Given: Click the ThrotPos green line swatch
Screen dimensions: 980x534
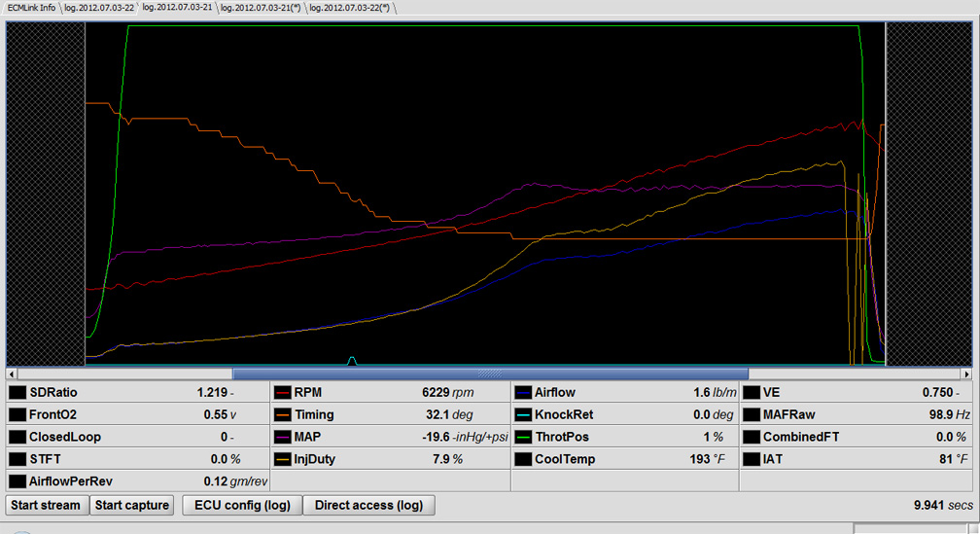Looking at the screenshot, I should 523,437.
